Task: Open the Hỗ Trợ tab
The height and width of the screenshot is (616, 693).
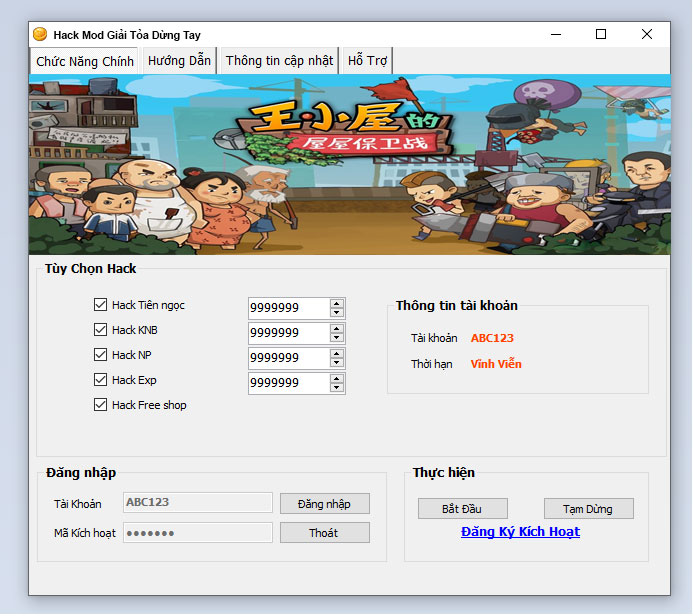Action: click(x=367, y=61)
